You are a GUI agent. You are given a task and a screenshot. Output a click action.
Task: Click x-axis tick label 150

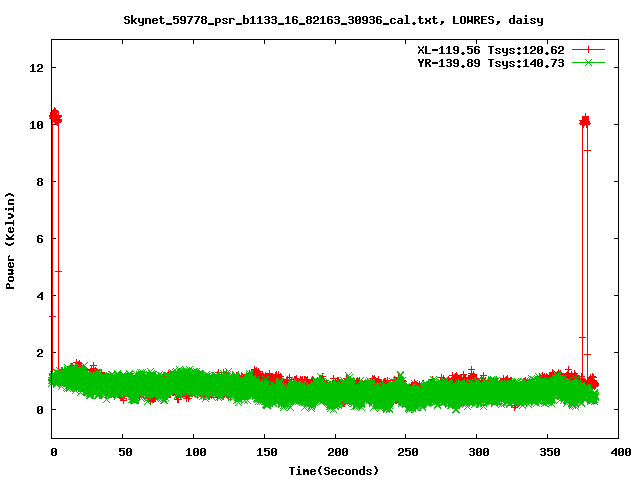pos(267,452)
